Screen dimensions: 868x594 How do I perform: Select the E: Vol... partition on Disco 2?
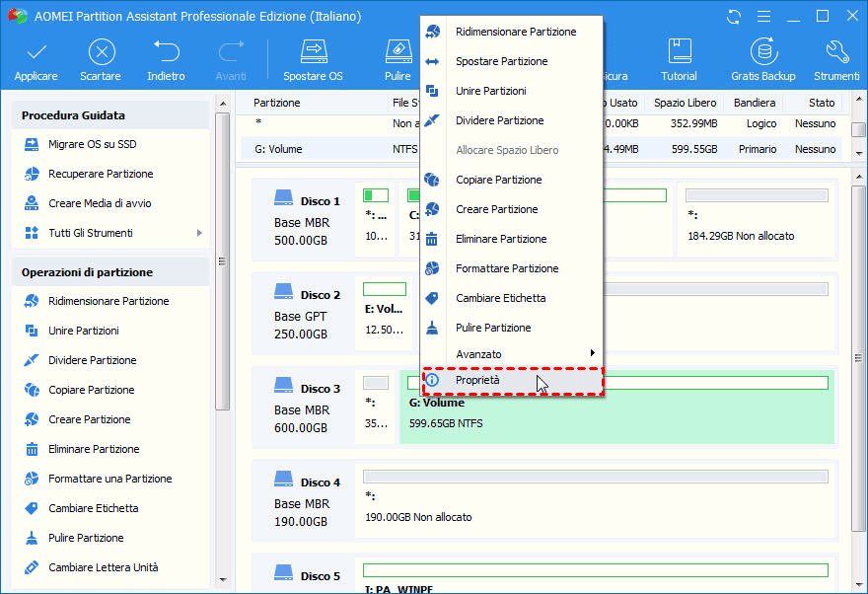pos(385,314)
